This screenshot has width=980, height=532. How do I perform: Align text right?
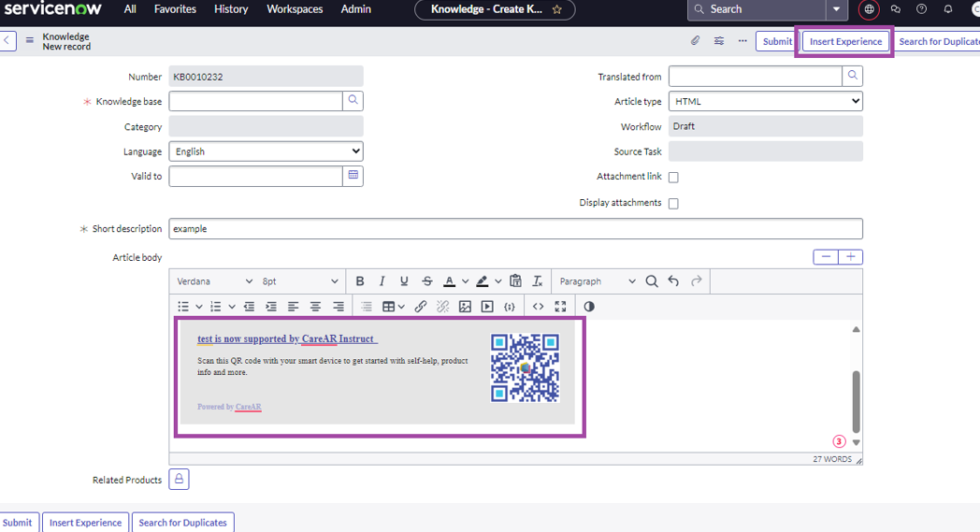[339, 307]
